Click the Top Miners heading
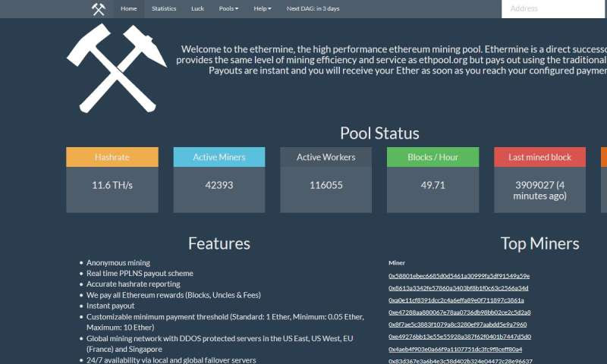This screenshot has height=364, width=607. point(540,243)
